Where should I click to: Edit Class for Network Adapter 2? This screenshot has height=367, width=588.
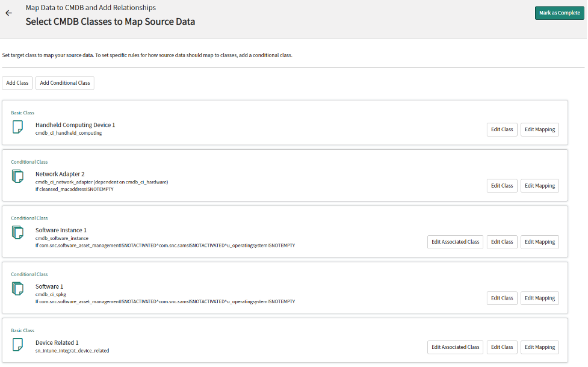tap(502, 185)
